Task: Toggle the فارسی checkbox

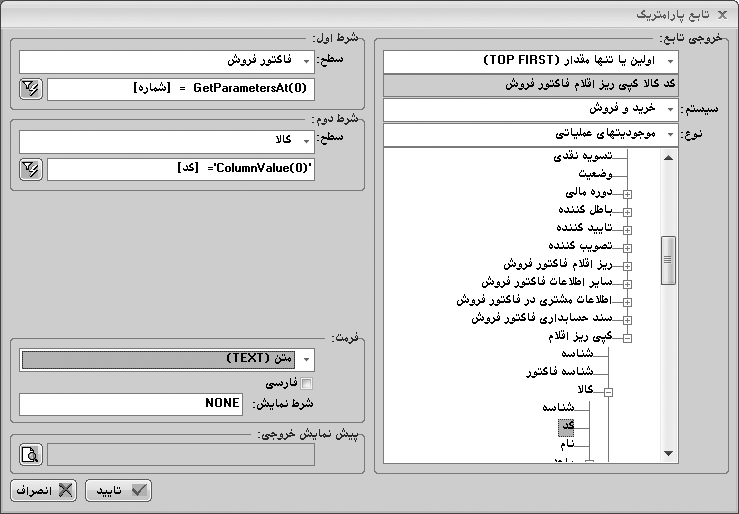Action: [x=307, y=384]
